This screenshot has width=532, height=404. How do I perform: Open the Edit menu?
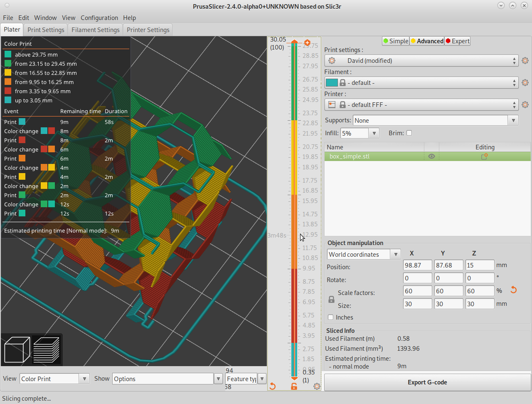coord(24,17)
